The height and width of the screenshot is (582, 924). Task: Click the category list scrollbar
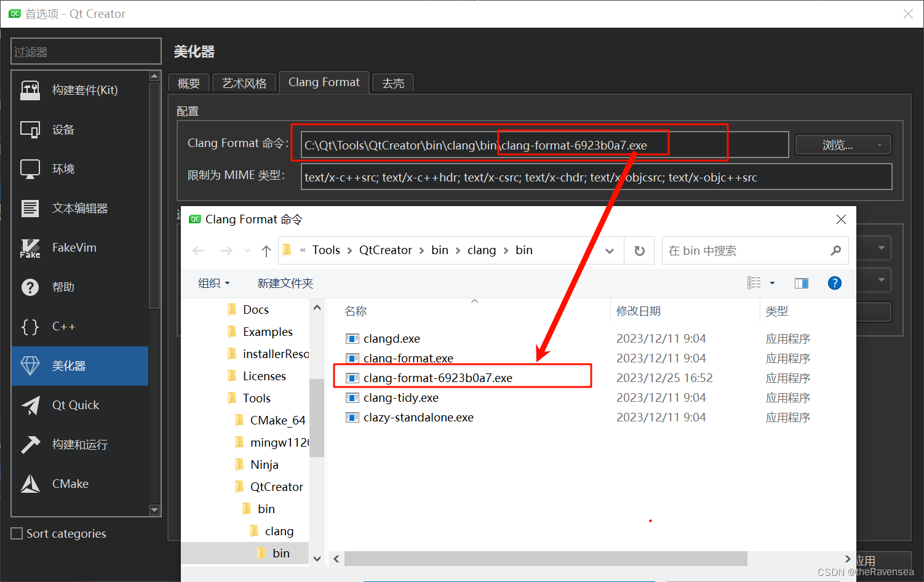(154, 195)
